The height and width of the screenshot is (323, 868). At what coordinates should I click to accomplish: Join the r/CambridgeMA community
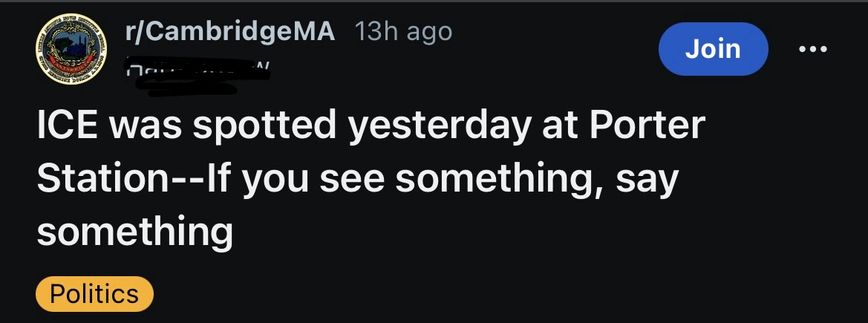[x=712, y=49]
